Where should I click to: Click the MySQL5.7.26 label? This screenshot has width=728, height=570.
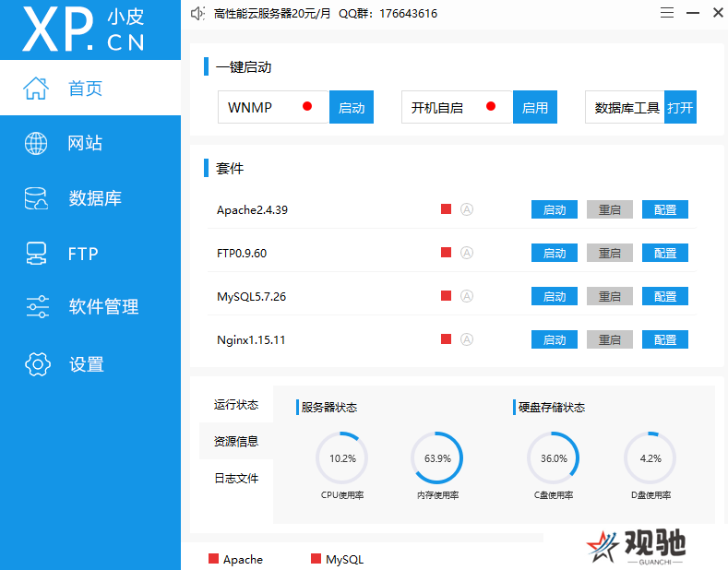click(251, 297)
